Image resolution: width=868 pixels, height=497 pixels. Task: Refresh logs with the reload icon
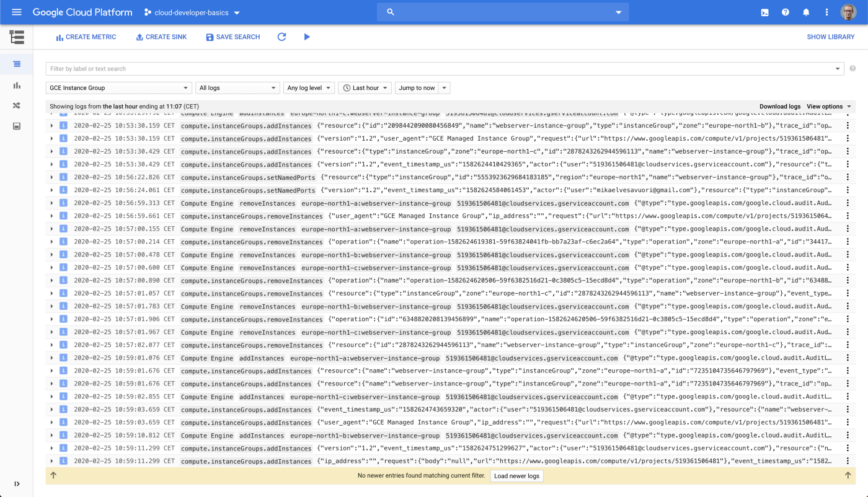click(281, 37)
